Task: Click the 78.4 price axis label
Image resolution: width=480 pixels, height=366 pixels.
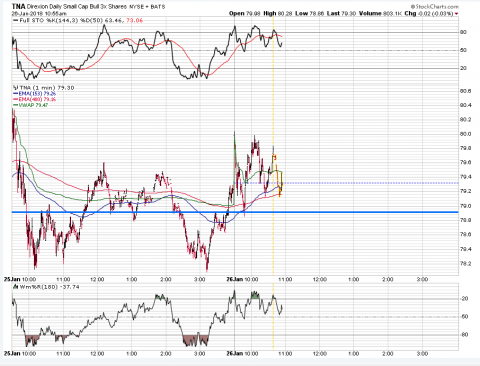Action: point(466,249)
